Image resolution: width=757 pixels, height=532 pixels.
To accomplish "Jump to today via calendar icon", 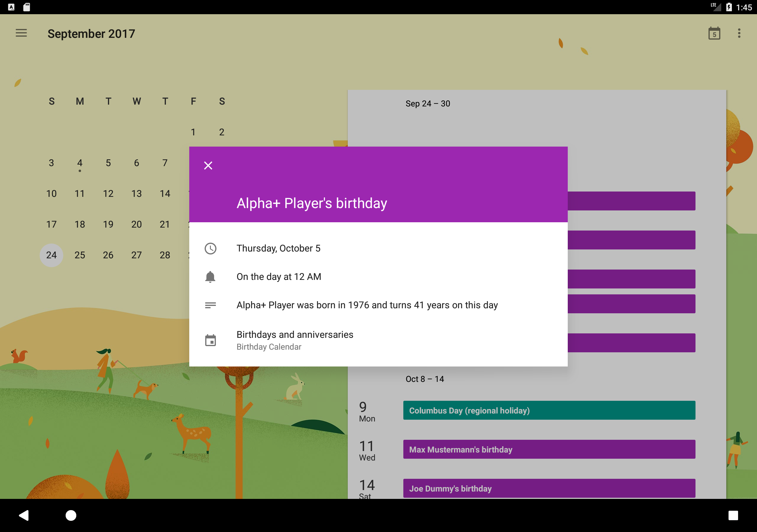I will 714,33.
